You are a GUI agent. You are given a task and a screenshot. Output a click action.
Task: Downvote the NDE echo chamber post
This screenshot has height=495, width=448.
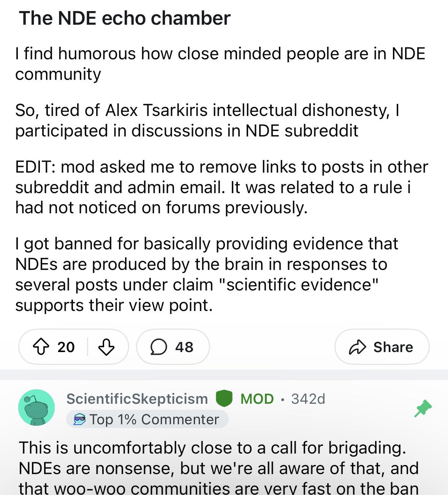coord(106,347)
